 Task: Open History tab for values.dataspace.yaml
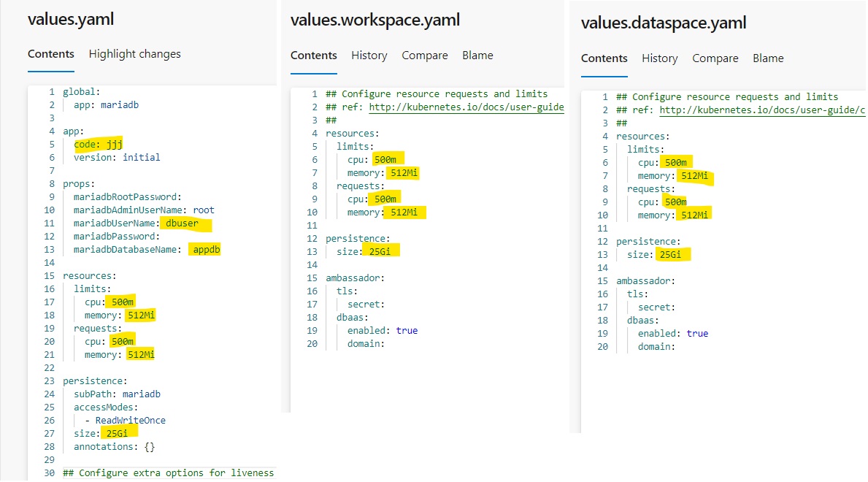(659, 58)
